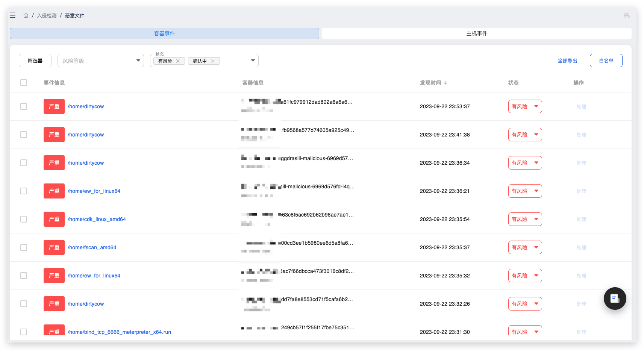Viewport: 644px width, 350px height.
Task: Open the 风险等级 dropdown
Action: tap(101, 61)
